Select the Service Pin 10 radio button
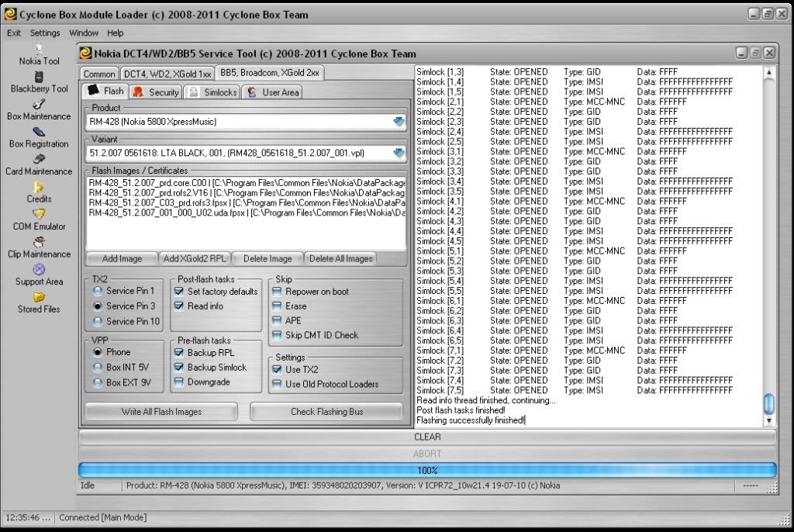This screenshot has width=794, height=532. click(x=98, y=321)
